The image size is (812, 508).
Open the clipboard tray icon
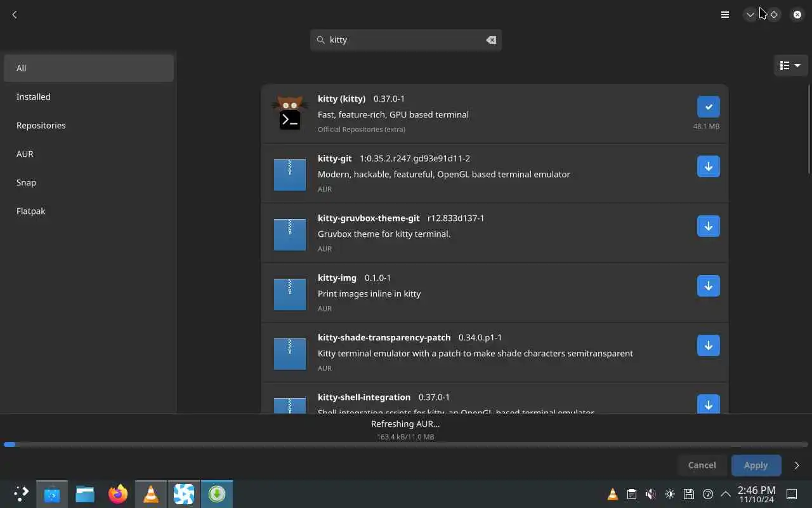pyautogui.click(x=632, y=494)
